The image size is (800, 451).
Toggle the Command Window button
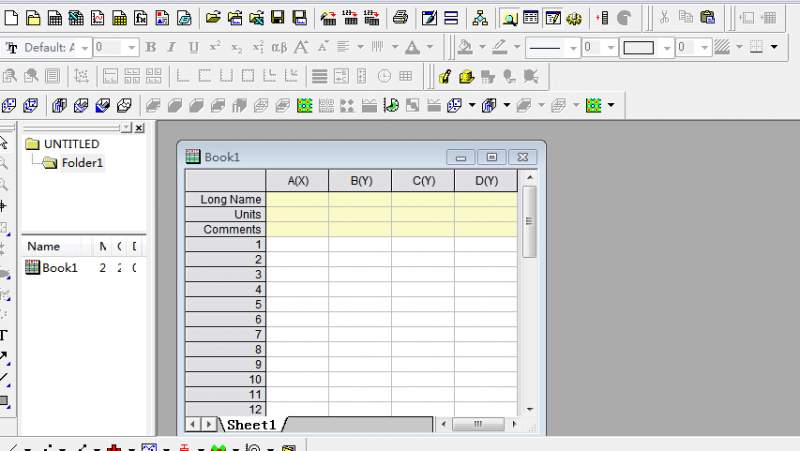[x=553, y=18]
